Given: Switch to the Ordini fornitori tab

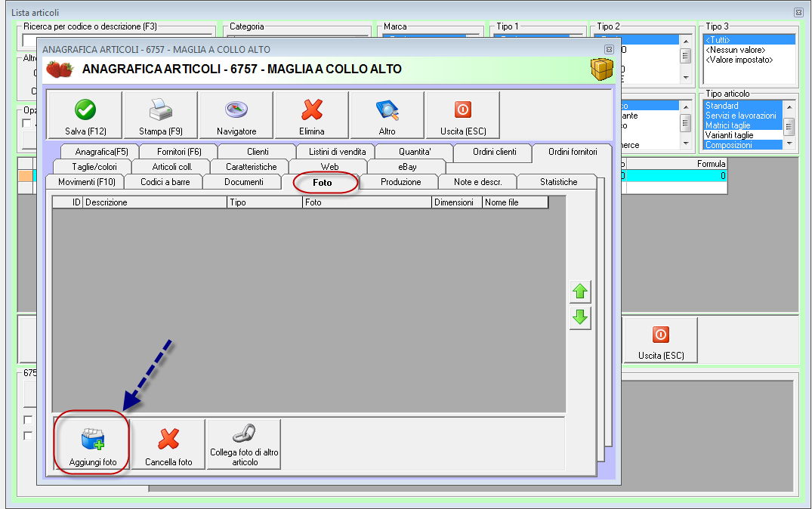Looking at the screenshot, I should click(x=573, y=152).
